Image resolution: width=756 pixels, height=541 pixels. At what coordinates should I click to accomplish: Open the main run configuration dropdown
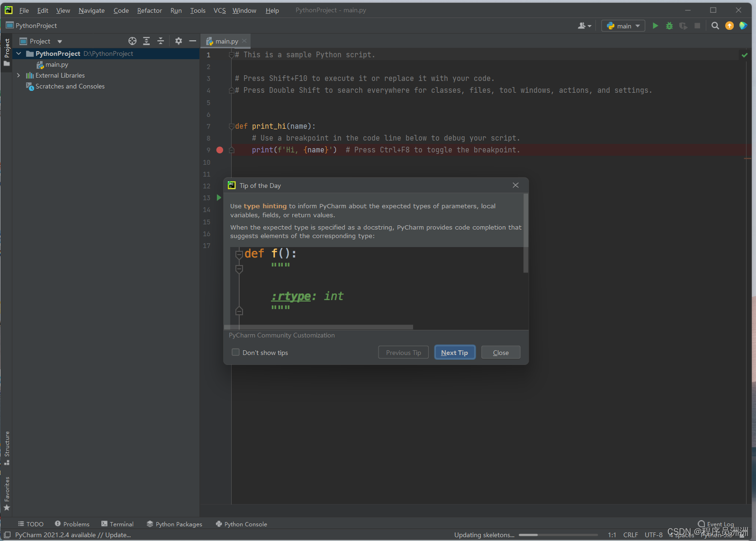(623, 26)
